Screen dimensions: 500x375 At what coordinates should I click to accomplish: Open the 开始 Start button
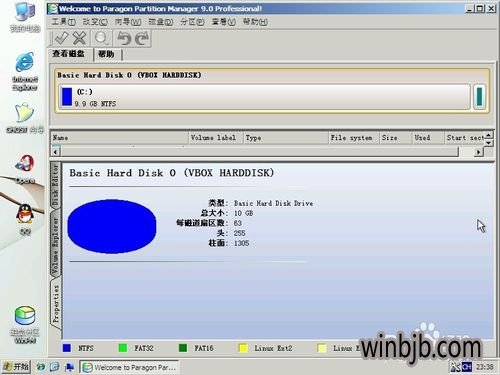(x=16, y=367)
